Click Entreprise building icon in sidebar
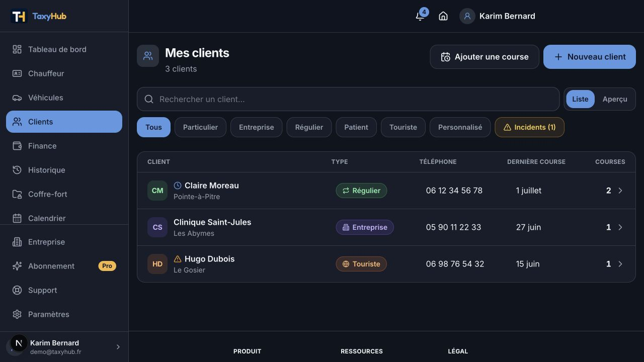644x362 pixels. (x=17, y=242)
